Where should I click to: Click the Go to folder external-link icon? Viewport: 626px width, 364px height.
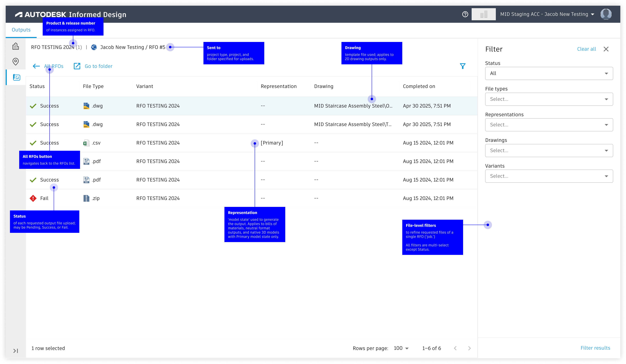pos(77,66)
